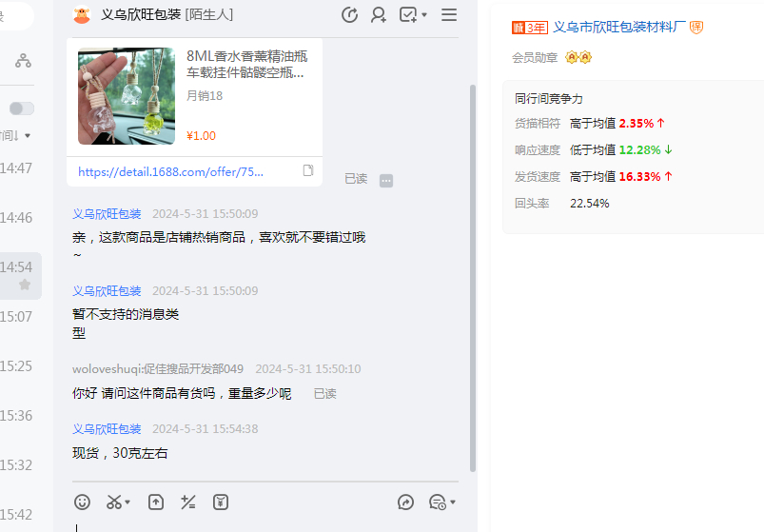Click the message 现货，30克左右
The image size is (764, 532).
120,453
